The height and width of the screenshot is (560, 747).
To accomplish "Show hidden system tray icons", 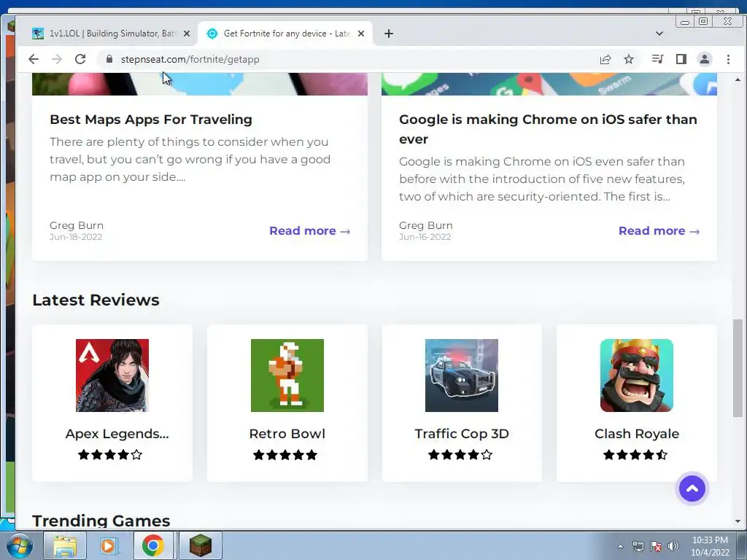I will (x=620, y=546).
